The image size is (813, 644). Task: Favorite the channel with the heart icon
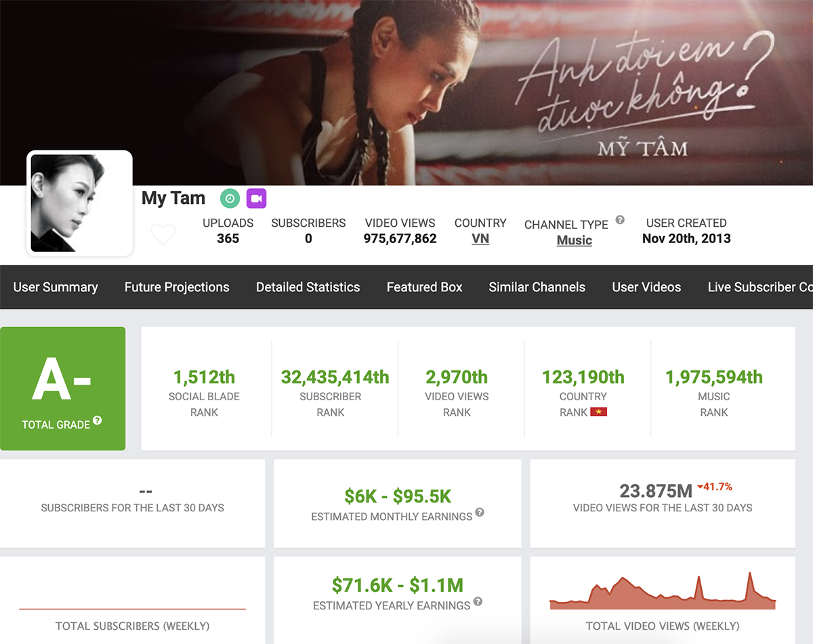pyautogui.click(x=163, y=235)
